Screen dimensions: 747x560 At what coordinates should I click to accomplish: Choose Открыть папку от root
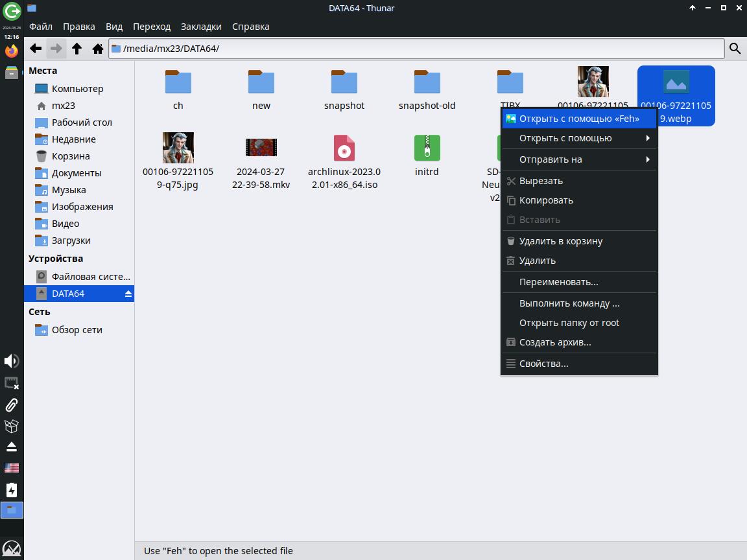click(579, 323)
